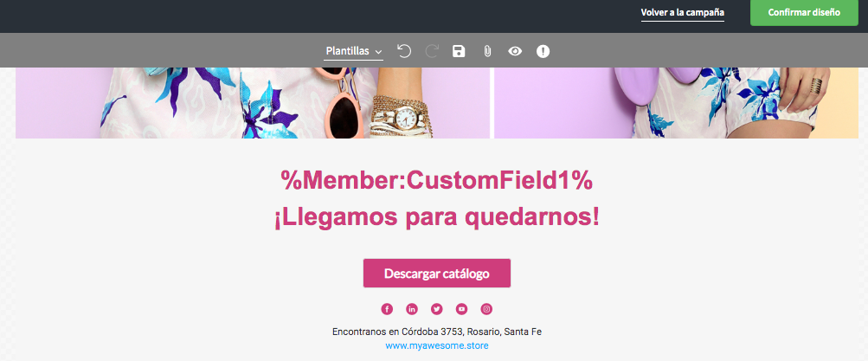Click Volver a la campaña link
Image resolution: width=868 pixels, height=361 pixels.
pyautogui.click(x=683, y=13)
